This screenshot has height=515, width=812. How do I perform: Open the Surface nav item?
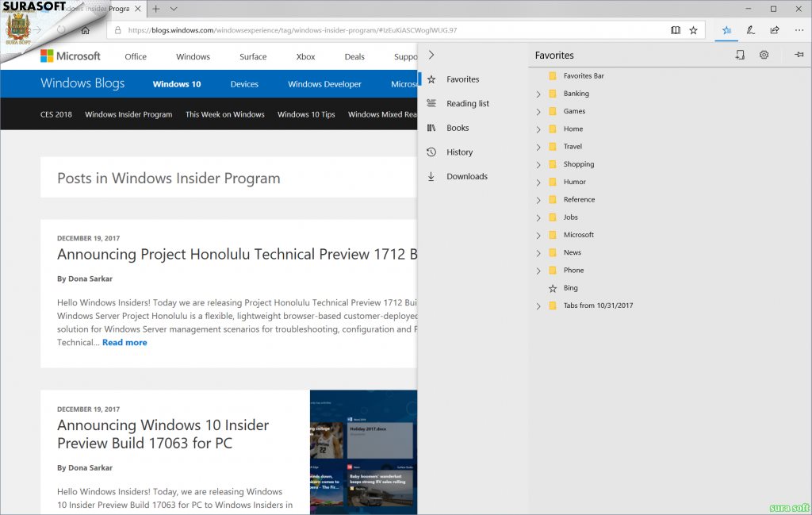click(x=253, y=56)
